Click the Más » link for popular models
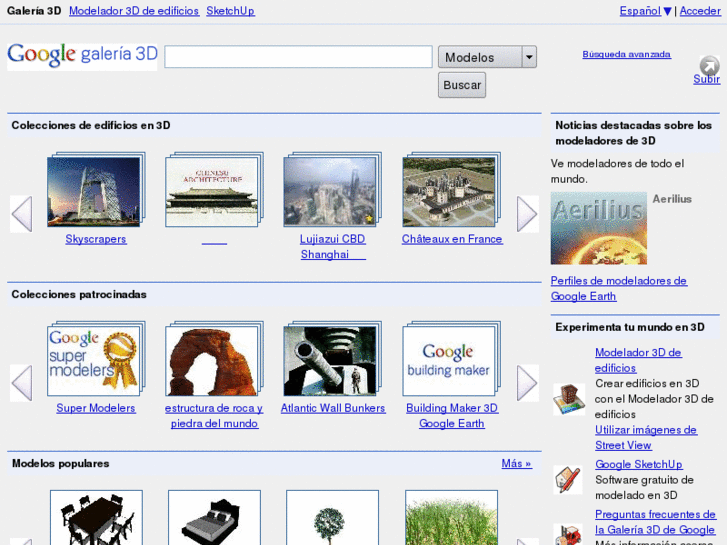Image resolution: width=727 pixels, height=545 pixels. (x=517, y=463)
